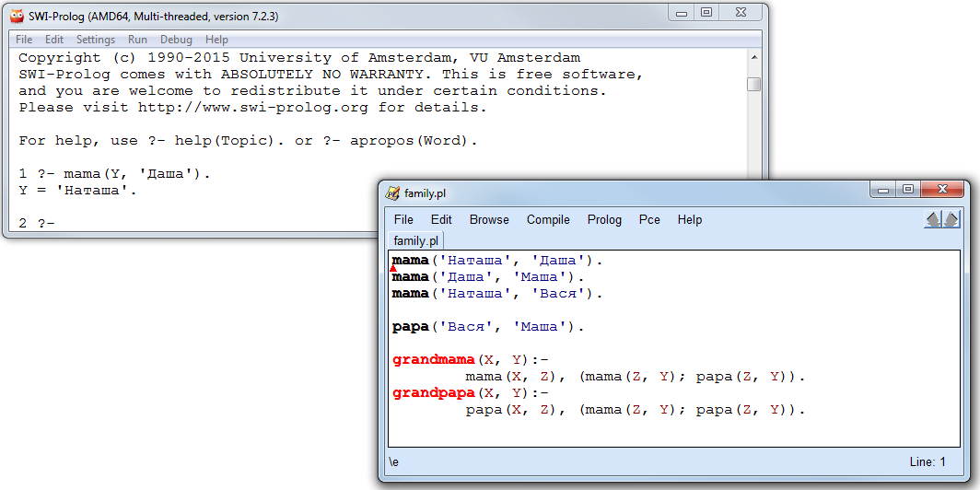Image resolution: width=980 pixels, height=490 pixels.
Task: Open the Help menu in SWI-Prolog console
Action: tap(216, 40)
